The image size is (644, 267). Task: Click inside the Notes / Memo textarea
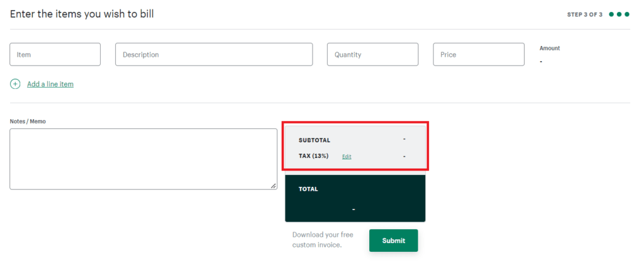[143, 159]
